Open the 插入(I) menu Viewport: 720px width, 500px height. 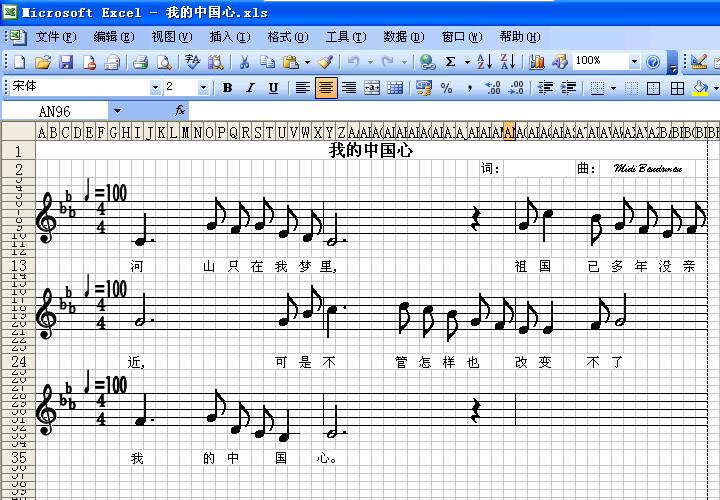pos(230,37)
